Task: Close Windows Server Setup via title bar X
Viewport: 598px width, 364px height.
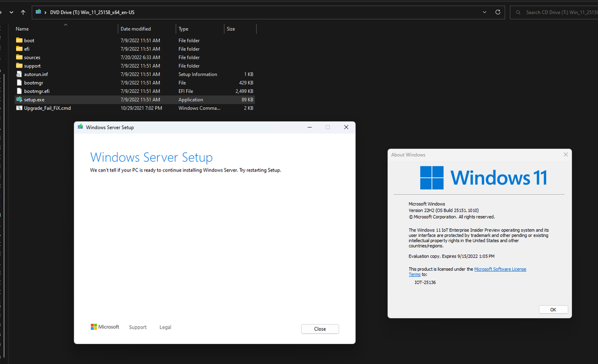Action: pyautogui.click(x=346, y=127)
